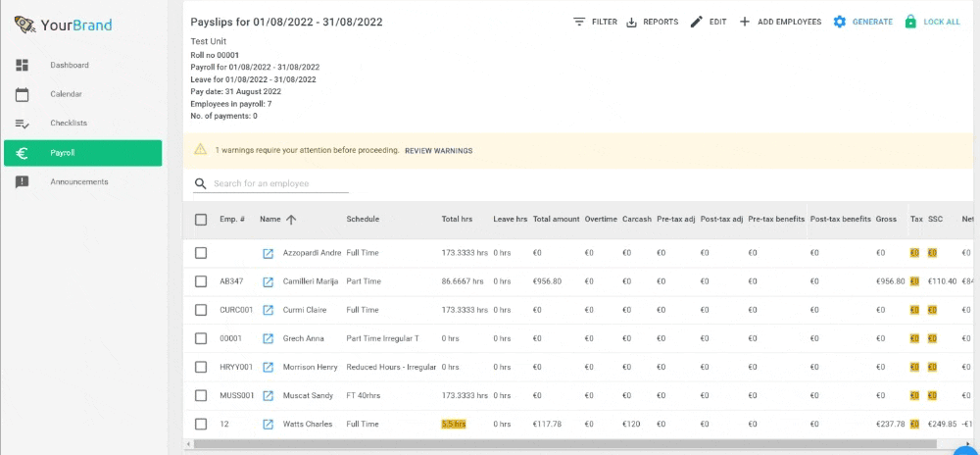Click the Pre-tax benefits column header

pos(776,220)
